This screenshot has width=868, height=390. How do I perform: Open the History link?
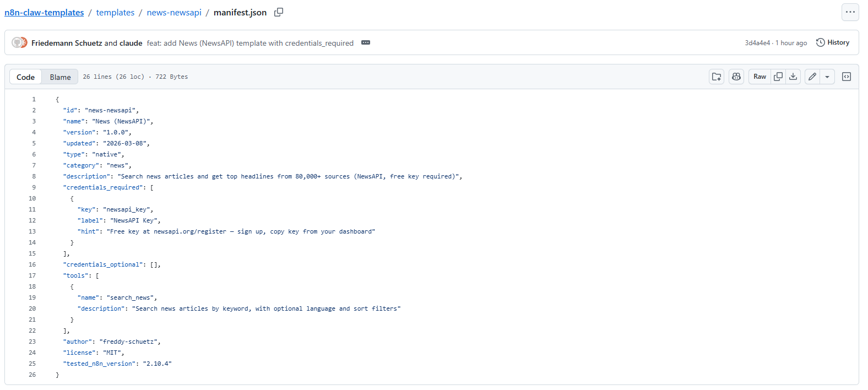click(833, 42)
